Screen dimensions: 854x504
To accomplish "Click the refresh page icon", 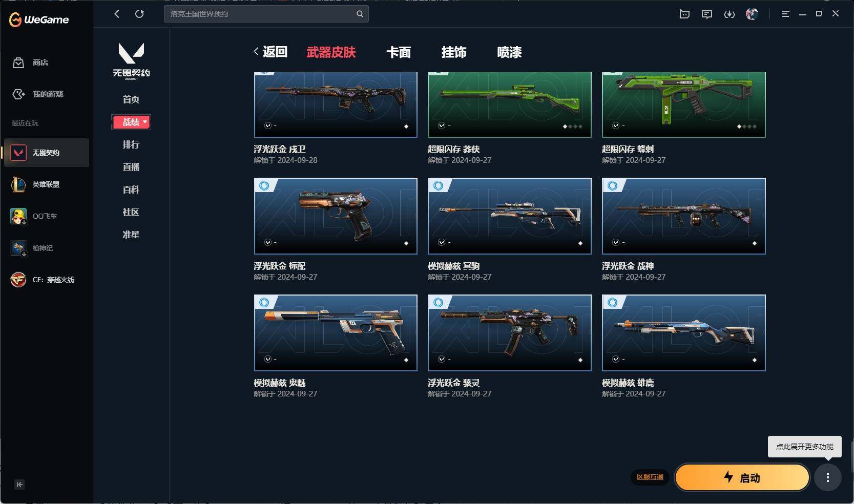I will [139, 14].
